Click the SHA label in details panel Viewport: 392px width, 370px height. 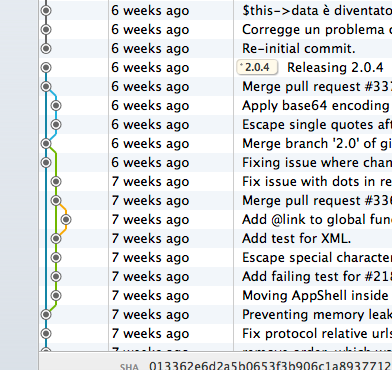(129, 366)
